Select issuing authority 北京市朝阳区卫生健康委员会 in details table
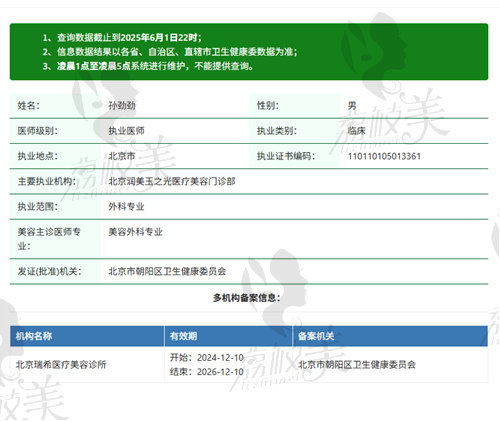Image resolution: width=500 pixels, height=421 pixels. tap(167, 271)
